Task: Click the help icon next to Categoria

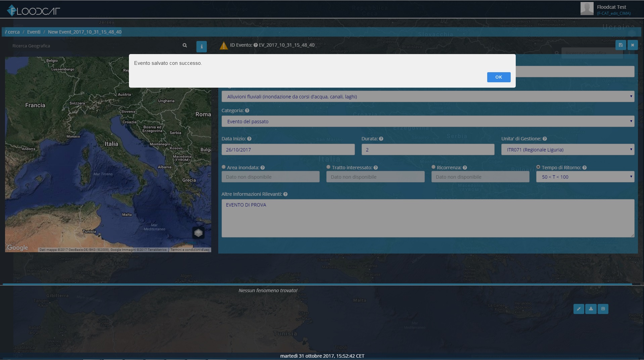Action: (247, 110)
